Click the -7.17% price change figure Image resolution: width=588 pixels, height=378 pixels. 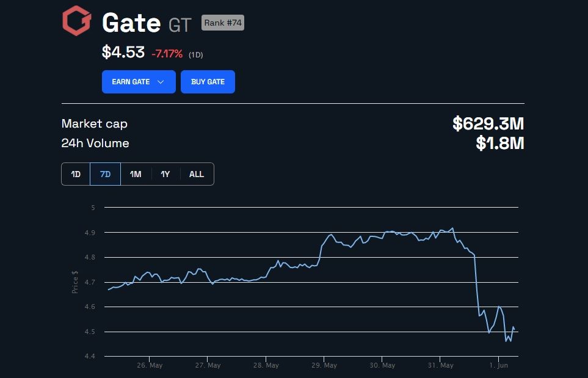tap(167, 54)
